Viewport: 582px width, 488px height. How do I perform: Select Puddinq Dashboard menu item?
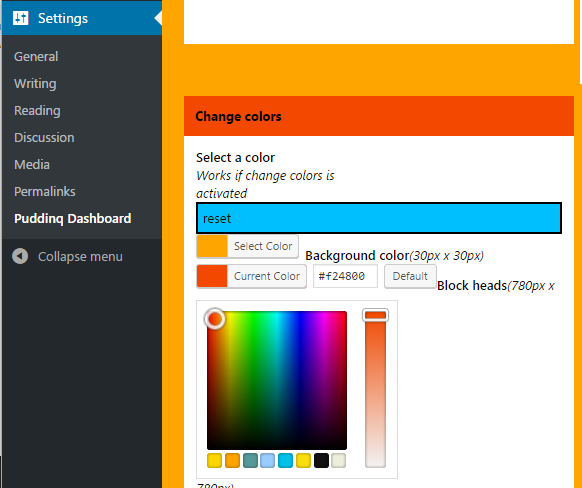(x=72, y=219)
